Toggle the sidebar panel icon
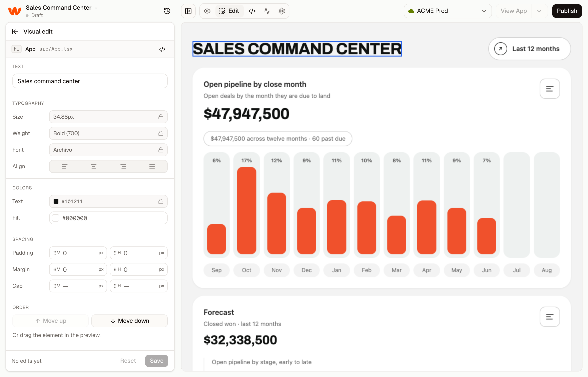The height and width of the screenshot is (377, 588). click(188, 11)
